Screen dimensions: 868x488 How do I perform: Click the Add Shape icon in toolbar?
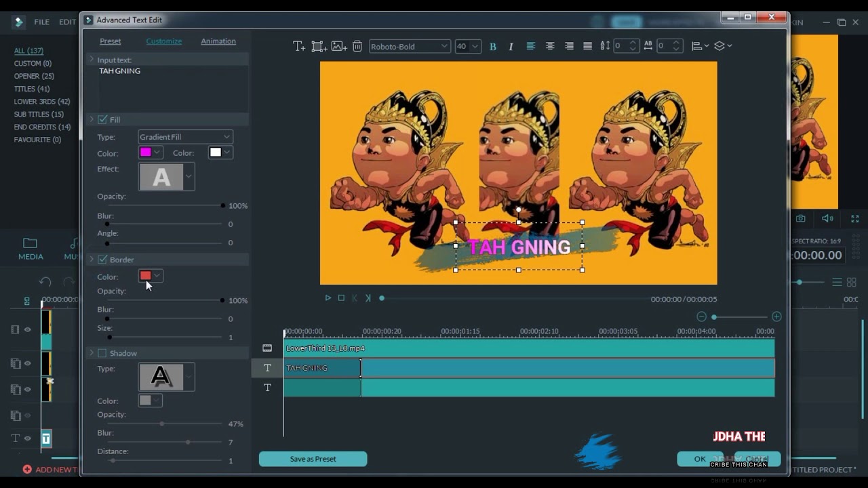319,46
